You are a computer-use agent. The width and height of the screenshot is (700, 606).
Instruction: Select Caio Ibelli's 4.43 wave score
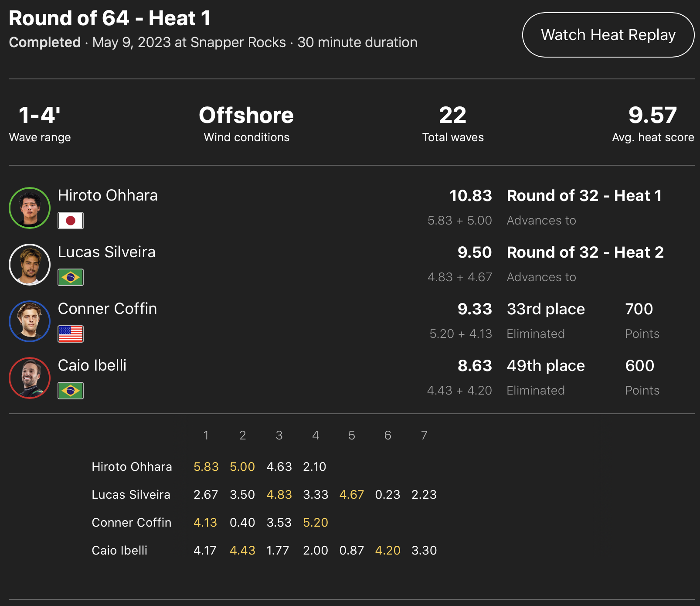[242, 551]
